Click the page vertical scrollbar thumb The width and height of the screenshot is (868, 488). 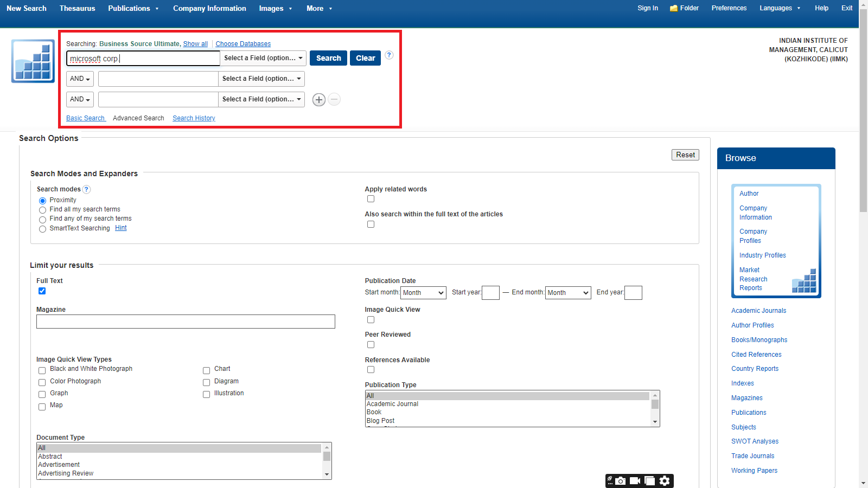tap(863, 108)
